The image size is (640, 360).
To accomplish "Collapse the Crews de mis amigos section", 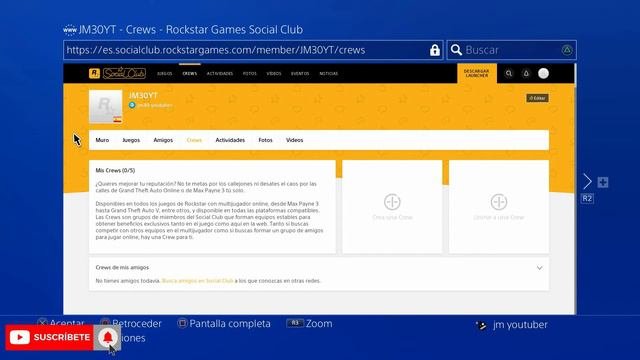I will 540,268.
